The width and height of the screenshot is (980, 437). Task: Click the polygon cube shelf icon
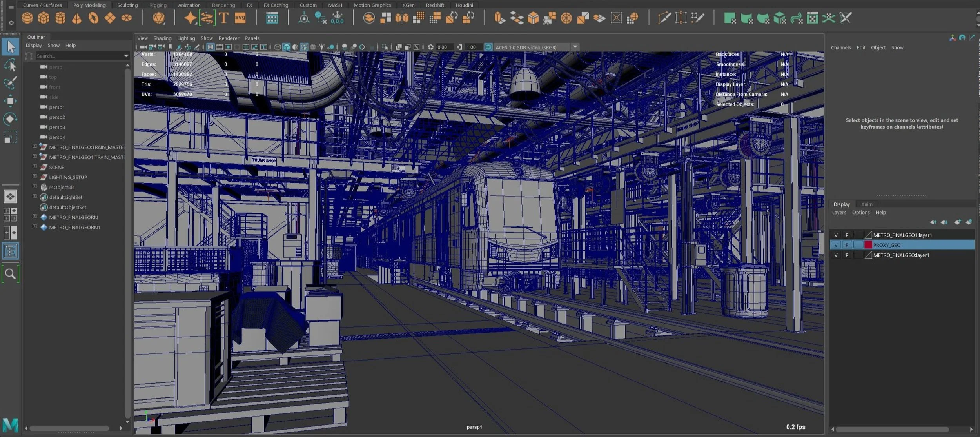coord(44,18)
